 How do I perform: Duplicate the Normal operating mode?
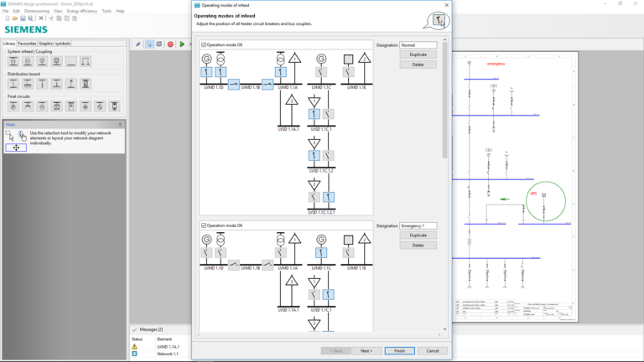pyautogui.click(x=418, y=54)
